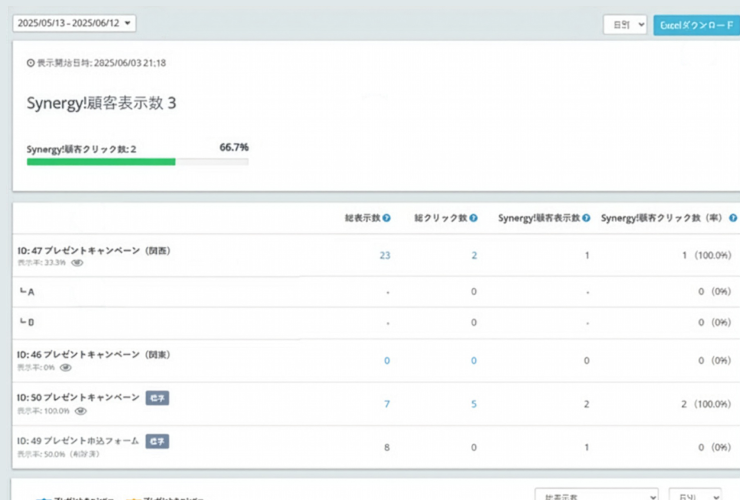Toggle eye icon under ID:50 campaign
Screen dimensions: 740x500
pos(80,410)
